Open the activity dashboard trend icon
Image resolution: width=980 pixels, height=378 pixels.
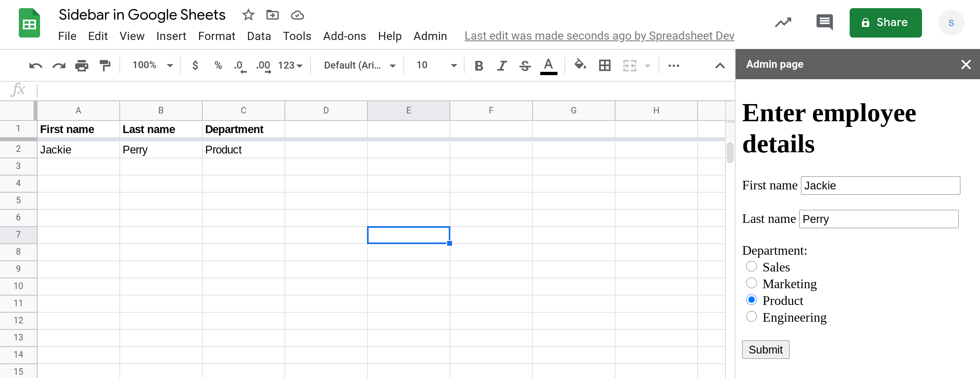click(x=783, y=22)
